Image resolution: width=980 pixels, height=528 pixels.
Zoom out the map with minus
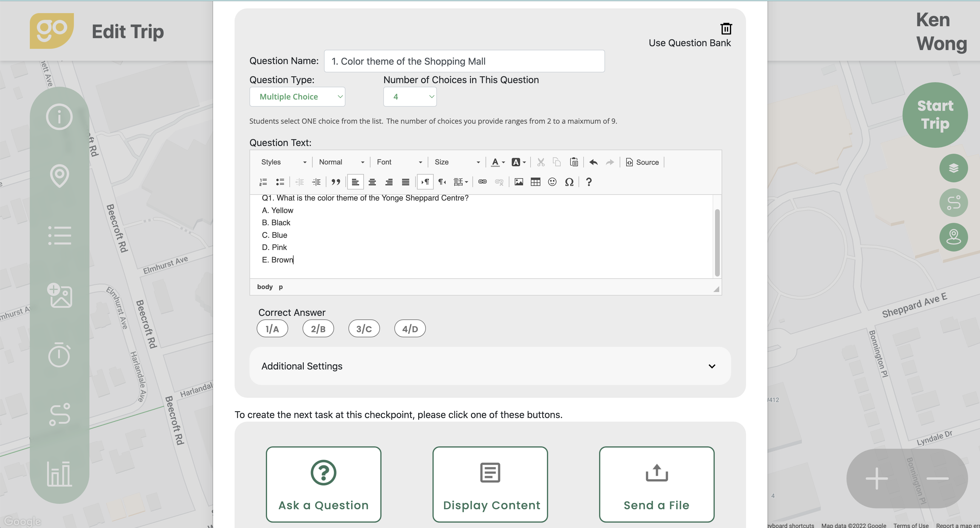[937, 478]
